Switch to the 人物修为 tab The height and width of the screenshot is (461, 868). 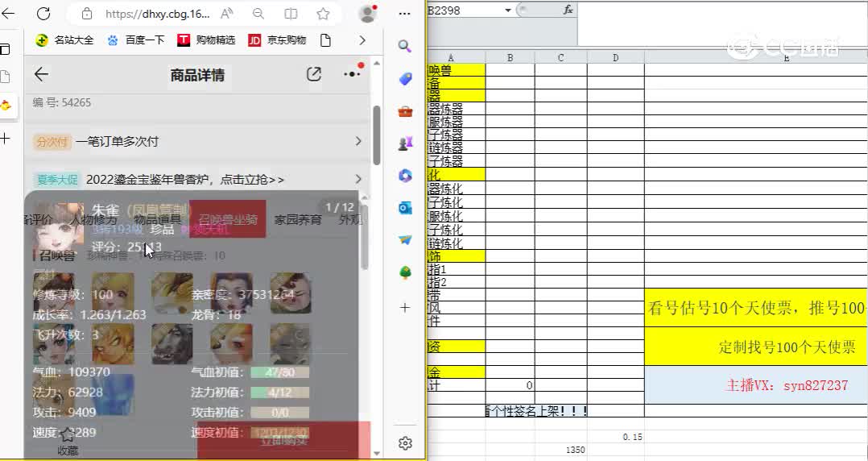[93, 220]
